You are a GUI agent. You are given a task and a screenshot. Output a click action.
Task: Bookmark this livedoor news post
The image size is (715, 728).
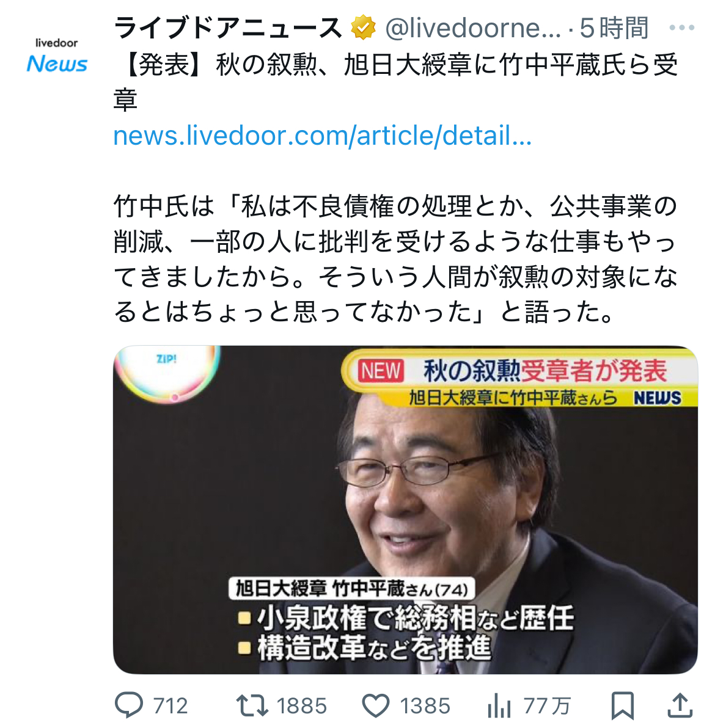(623, 706)
